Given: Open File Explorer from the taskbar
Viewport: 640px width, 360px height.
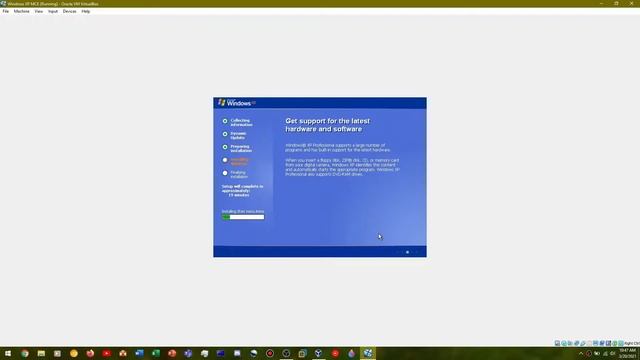Looking at the screenshot, I should [41, 353].
